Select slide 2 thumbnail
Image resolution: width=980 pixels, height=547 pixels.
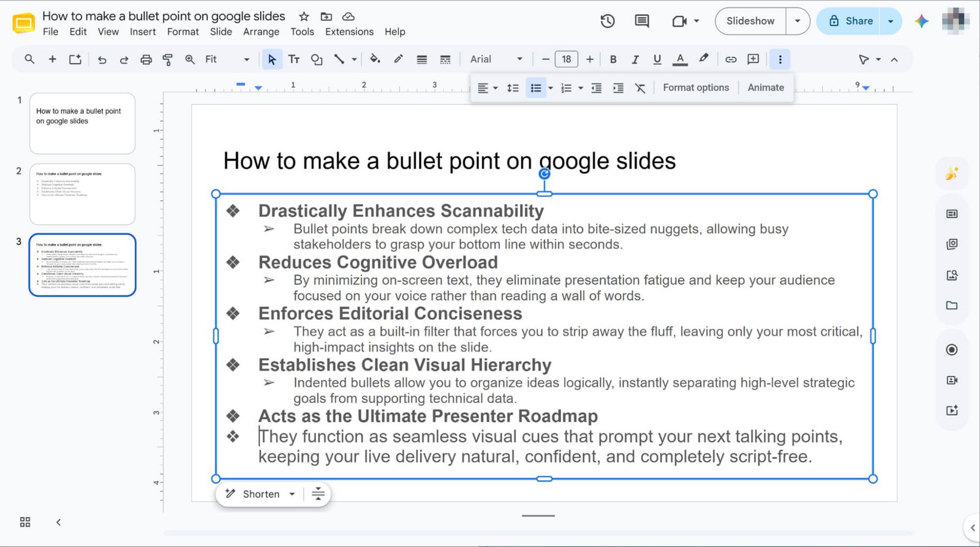(82, 194)
